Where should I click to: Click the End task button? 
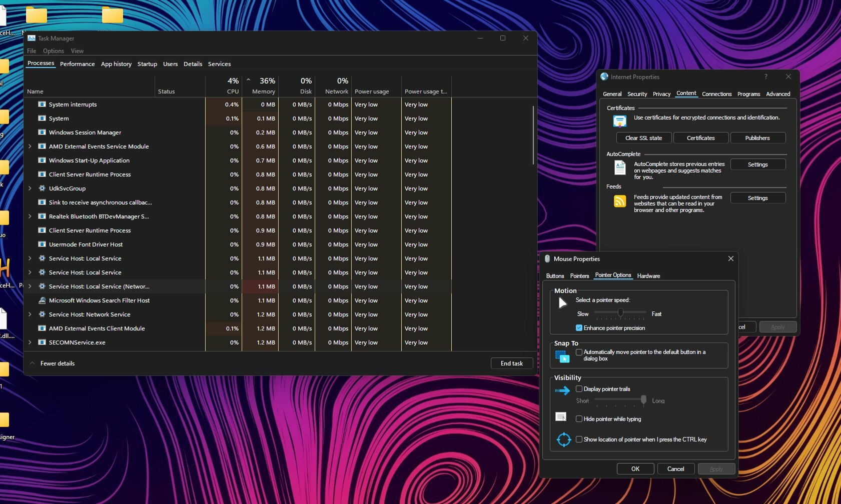tap(512, 363)
